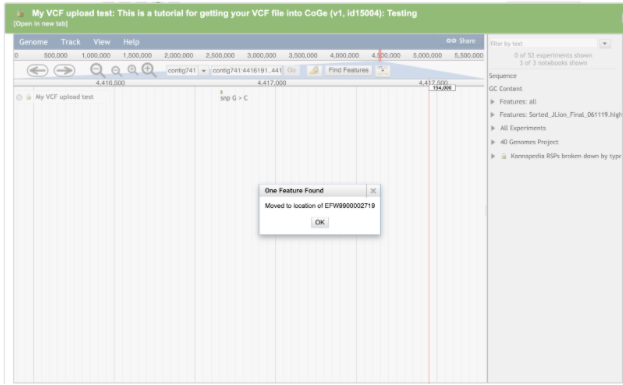Pan right with the forward arrow
Viewport: 623px width, 385px height.
click(64, 70)
